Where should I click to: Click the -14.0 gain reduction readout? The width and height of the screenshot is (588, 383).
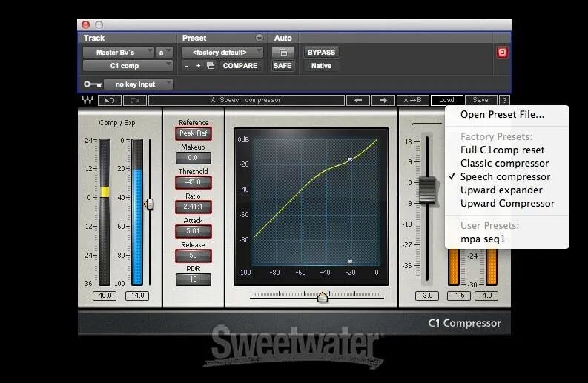coord(137,296)
